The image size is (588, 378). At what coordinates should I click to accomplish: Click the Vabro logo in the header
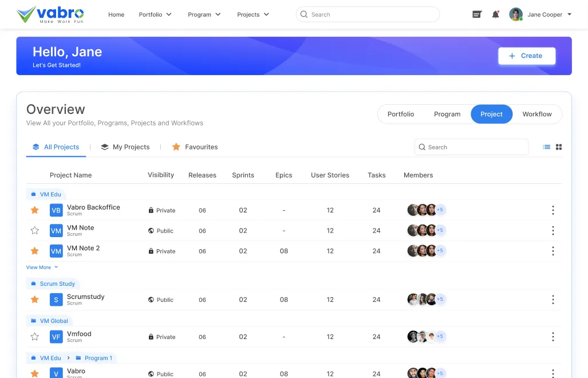[x=50, y=14]
